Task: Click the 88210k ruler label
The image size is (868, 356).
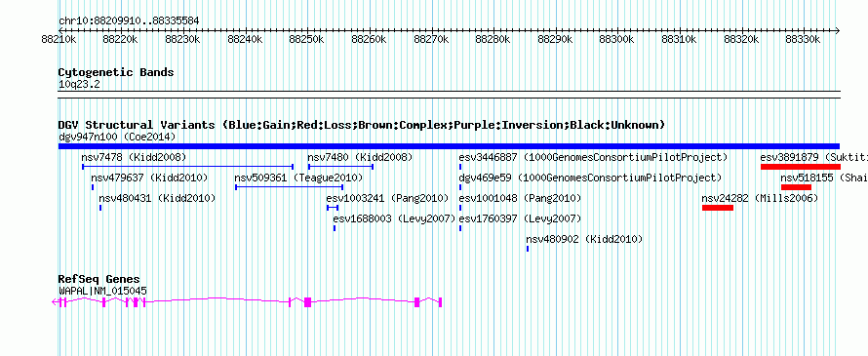Action: point(59,40)
